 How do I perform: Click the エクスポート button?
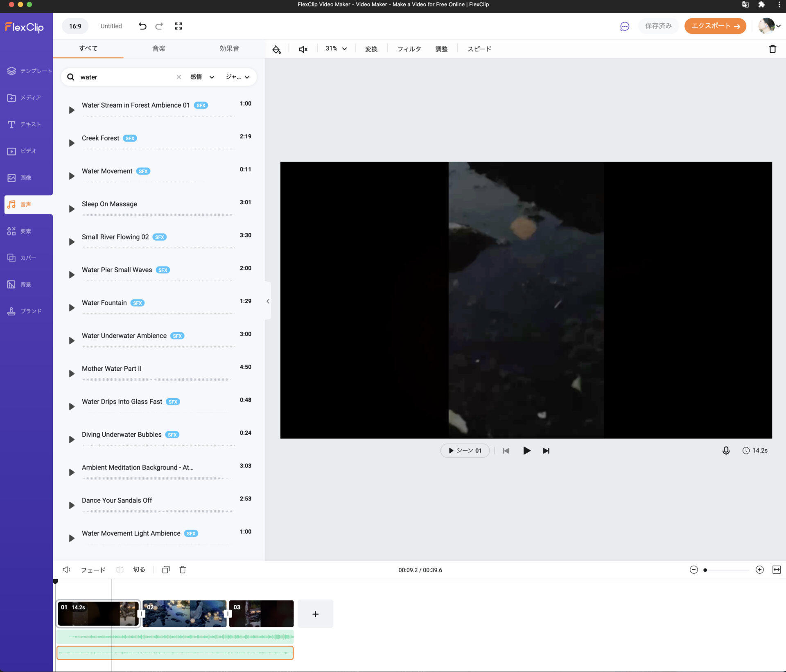pyautogui.click(x=715, y=26)
